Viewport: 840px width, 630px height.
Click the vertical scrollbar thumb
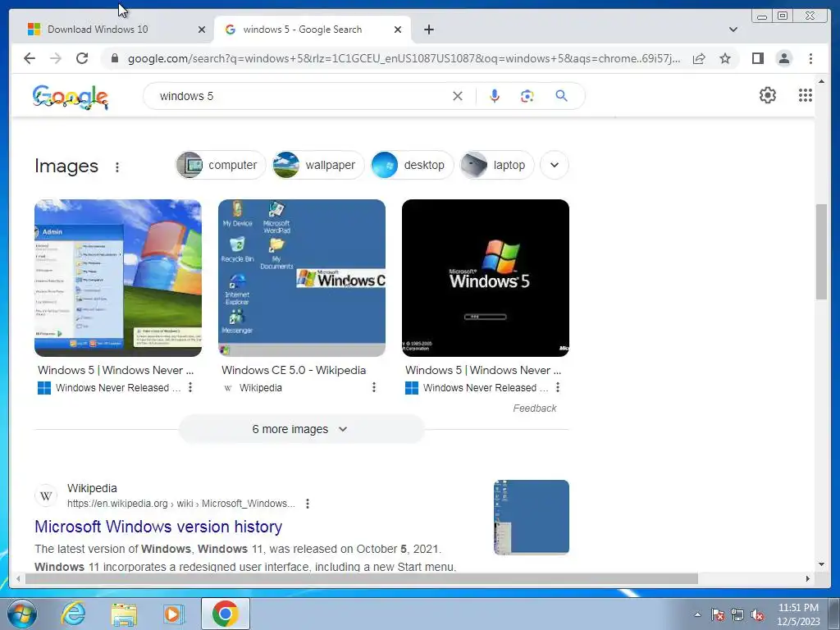(822, 252)
